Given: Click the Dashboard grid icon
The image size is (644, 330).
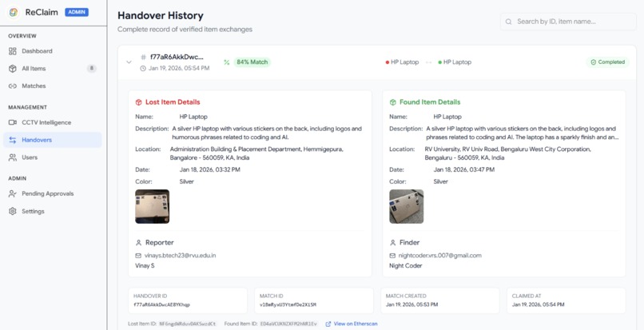Looking at the screenshot, I should click(13, 51).
